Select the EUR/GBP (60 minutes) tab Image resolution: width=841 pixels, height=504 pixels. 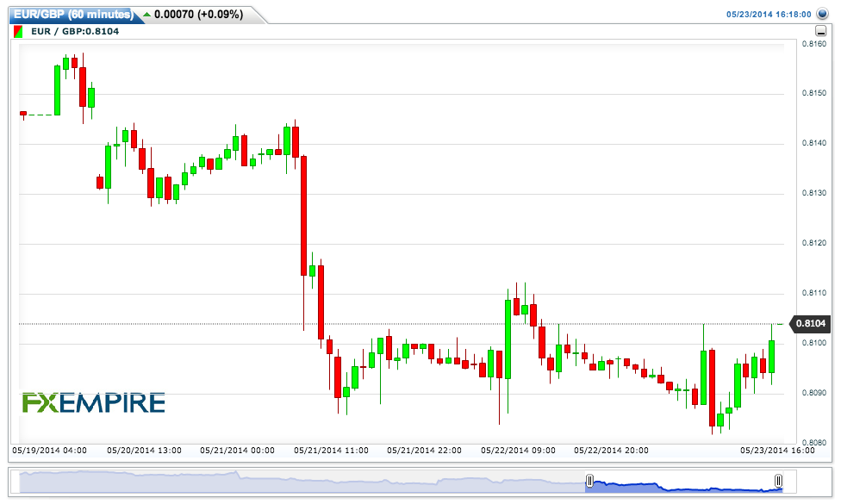tap(73, 15)
